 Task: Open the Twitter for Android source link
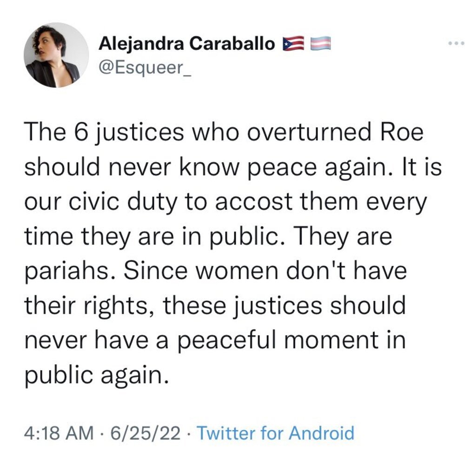tap(276, 433)
